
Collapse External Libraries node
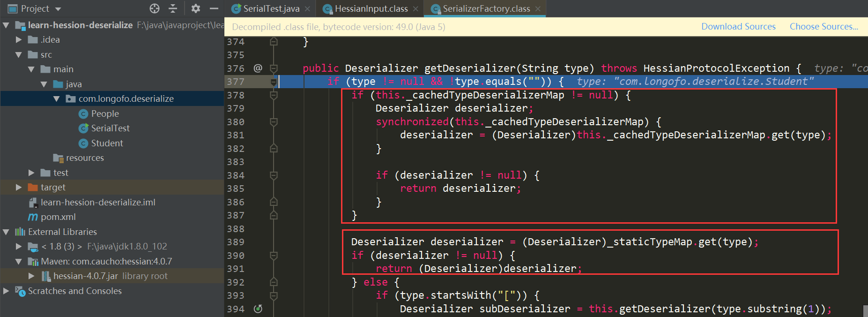coord(6,232)
